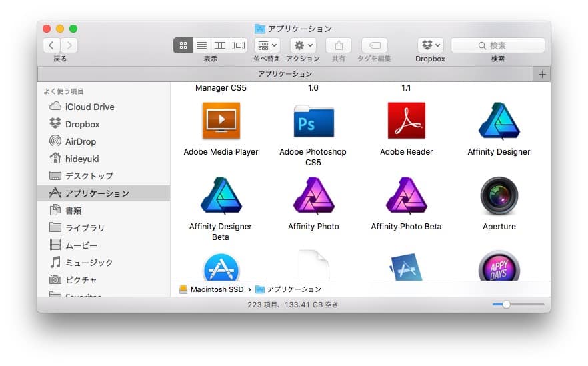Image resolution: width=588 pixels, height=366 pixels.
Task: Open Adobe Media Player app icon
Action: point(221,121)
